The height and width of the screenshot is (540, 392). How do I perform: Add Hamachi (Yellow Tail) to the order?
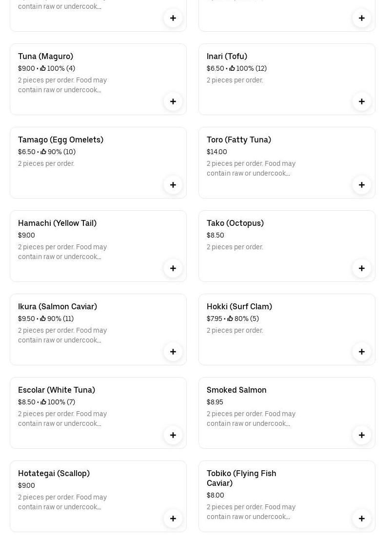pos(173,268)
